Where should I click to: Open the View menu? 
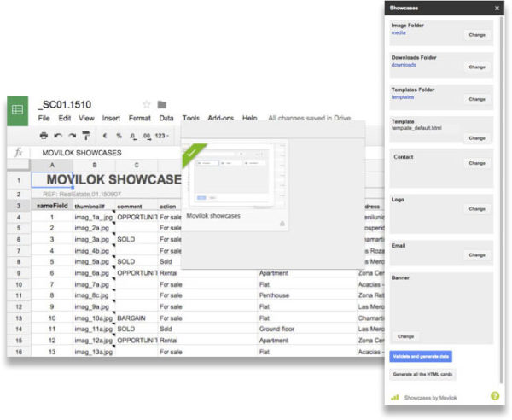tap(86, 118)
